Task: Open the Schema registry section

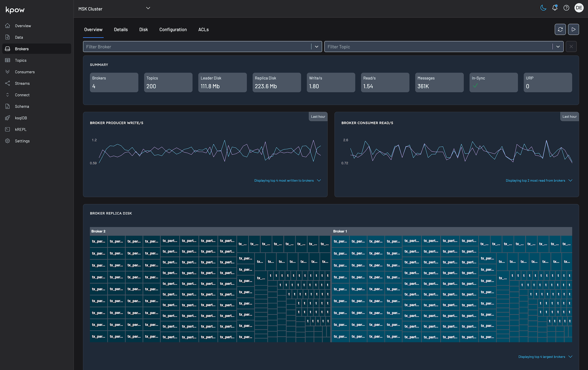Action: click(22, 106)
